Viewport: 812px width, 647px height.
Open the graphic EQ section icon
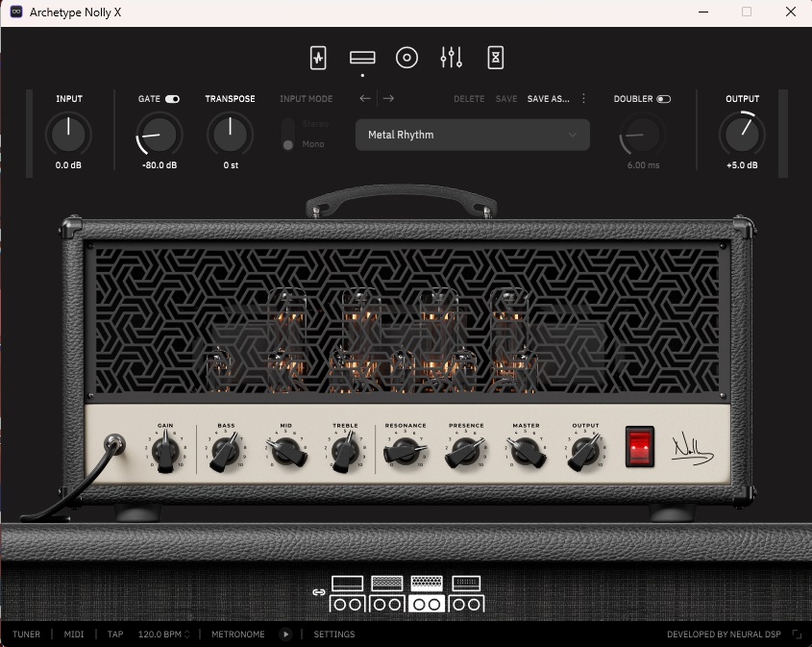pos(451,58)
